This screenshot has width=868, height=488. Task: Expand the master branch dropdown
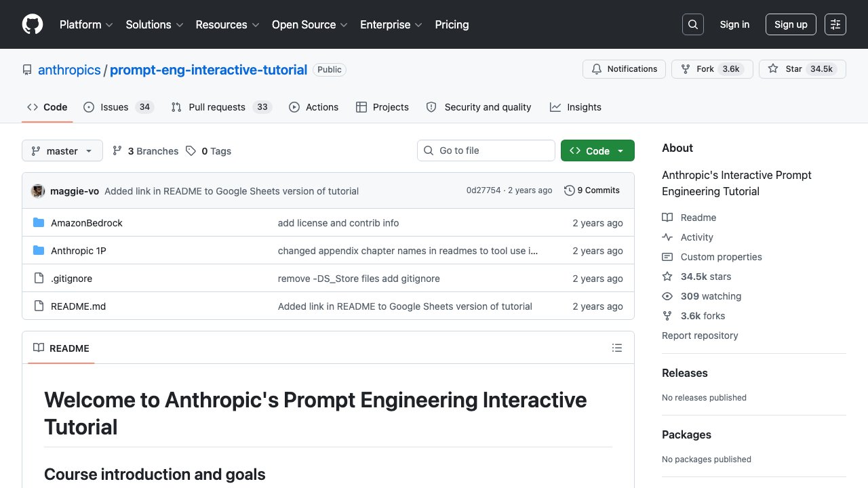62,150
